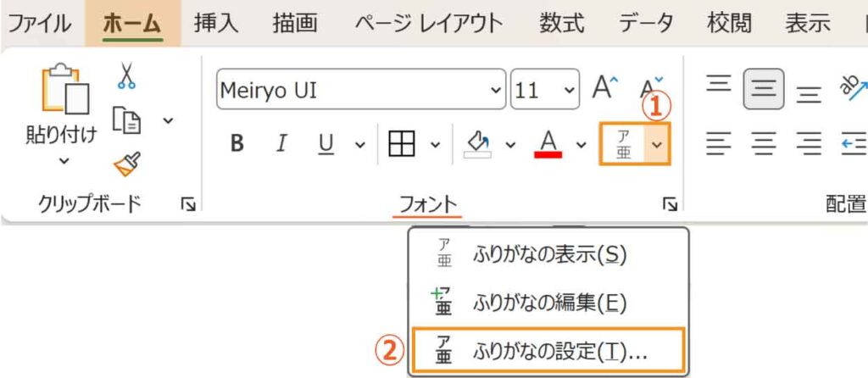Choose ふりがなの編集(E) menu item
This screenshot has height=378, width=868.
click(x=548, y=303)
